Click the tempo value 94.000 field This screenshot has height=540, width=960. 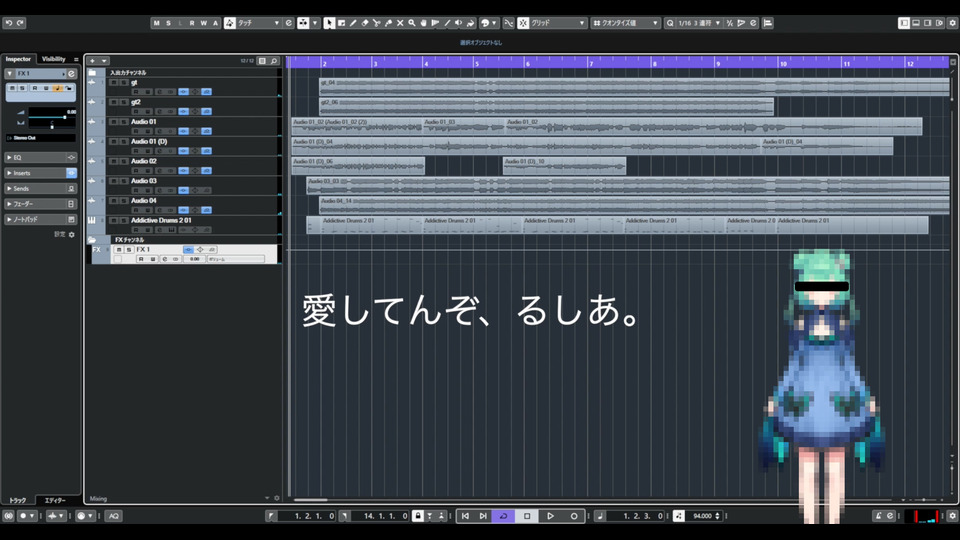[702, 516]
